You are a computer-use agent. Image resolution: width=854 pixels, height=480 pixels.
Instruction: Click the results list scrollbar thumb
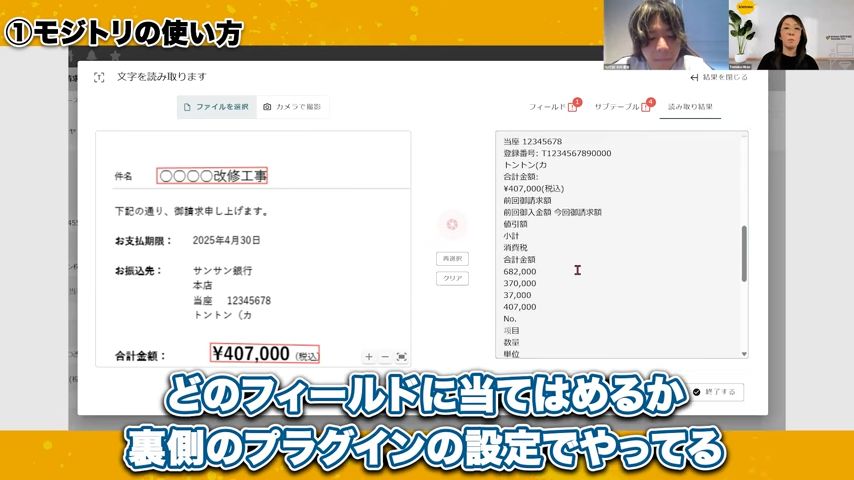pyautogui.click(x=744, y=253)
